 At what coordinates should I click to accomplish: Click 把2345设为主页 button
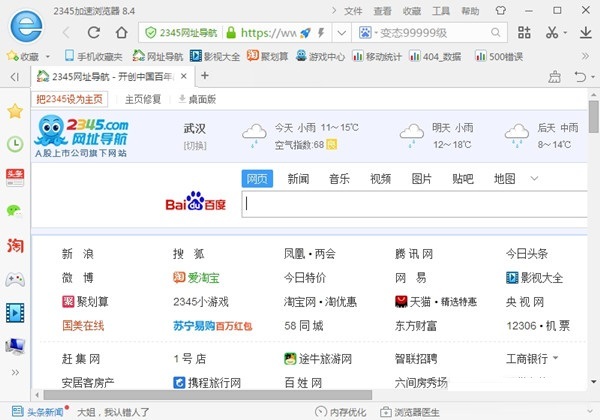click(69, 99)
